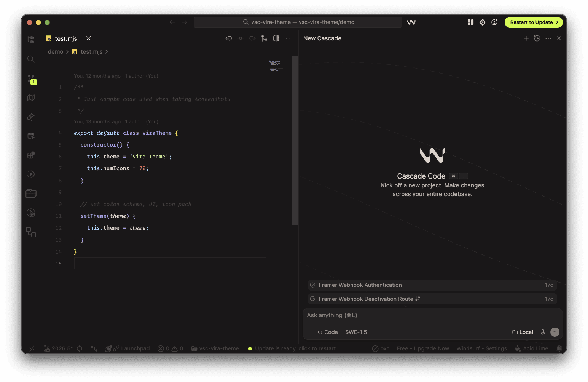Toggle the Code mode selector
Image resolution: width=588 pixels, height=382 pixels.
pyautogui.click(x=328, y=332)
